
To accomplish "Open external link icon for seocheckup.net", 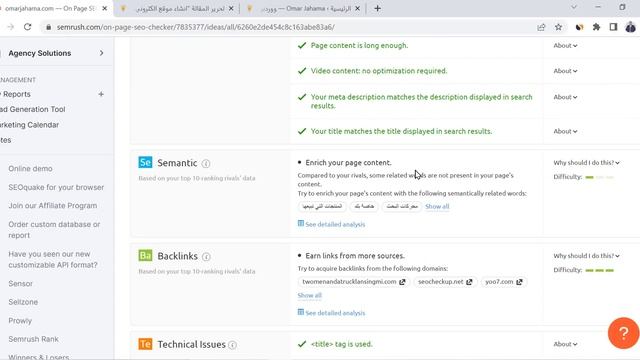I will tap(469, 282).
